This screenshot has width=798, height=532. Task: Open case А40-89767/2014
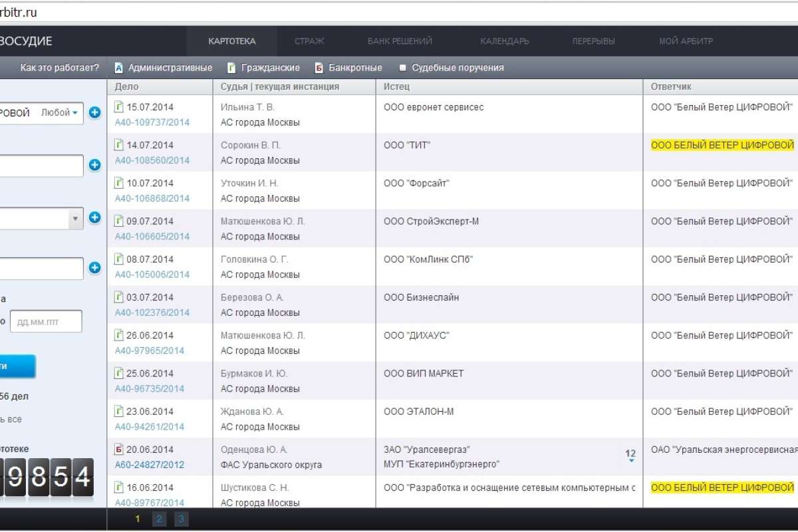(x=150, y=503)
